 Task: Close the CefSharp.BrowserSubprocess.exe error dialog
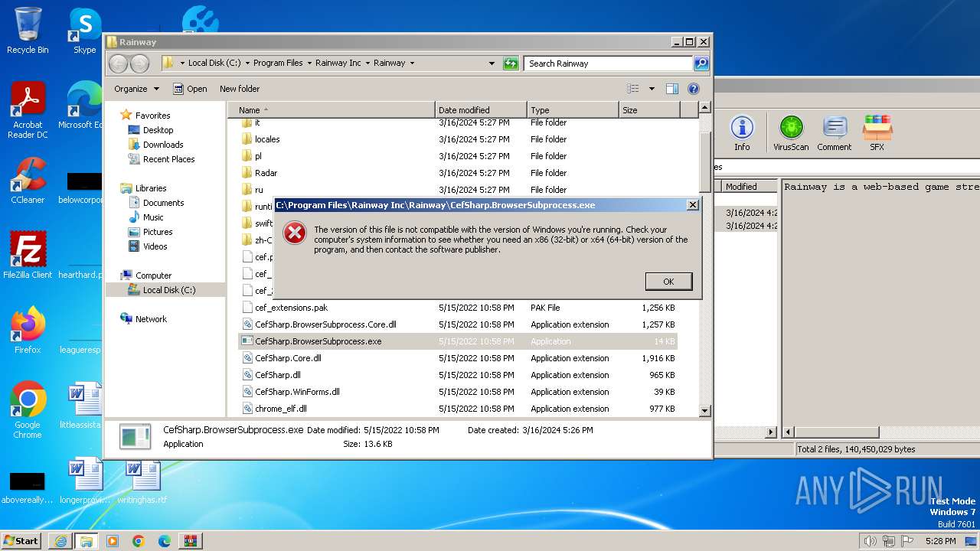coord(692,205)
